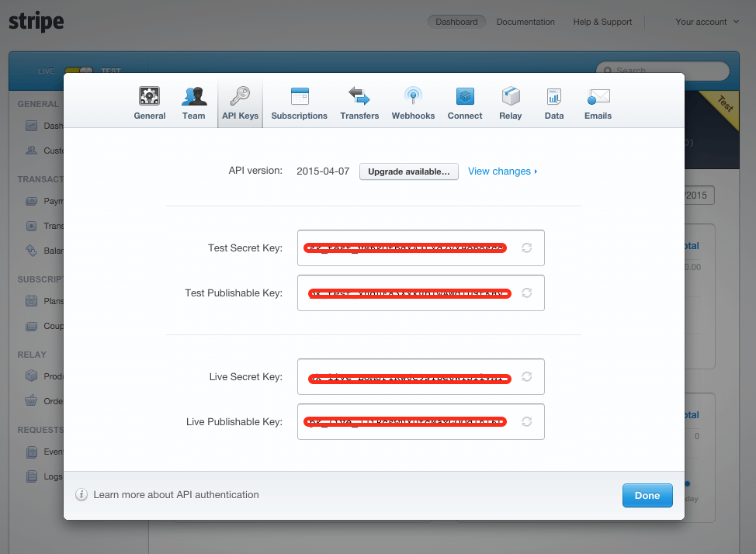Switch the sidebar toggle from TEST to LIVE
Viewport: 756px width, 554px height.
pyautogui.click(x=78, y=71)
